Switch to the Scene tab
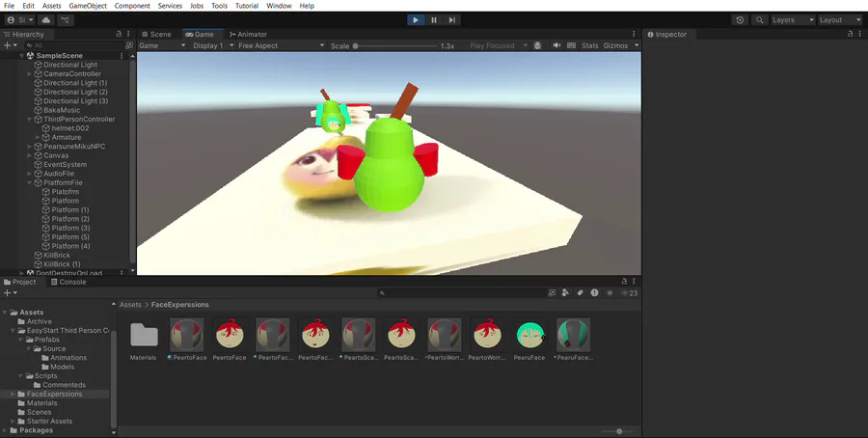Screen dimensions: 868x438 tap(156, 35)
